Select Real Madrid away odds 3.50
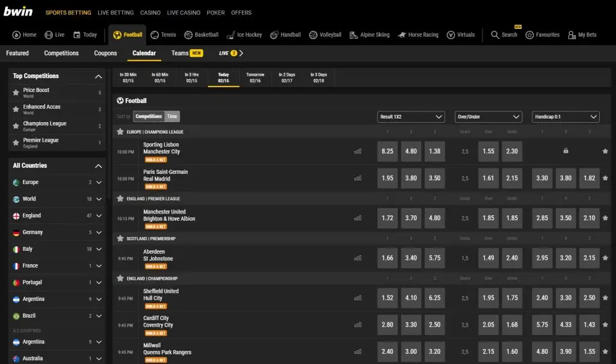Screen dimensions: 616x364 coord(434,178)
